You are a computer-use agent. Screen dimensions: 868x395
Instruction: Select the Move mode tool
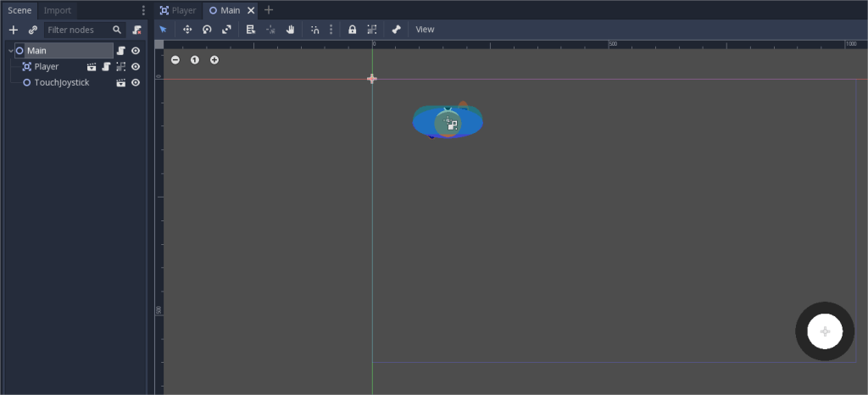(187, 30)
